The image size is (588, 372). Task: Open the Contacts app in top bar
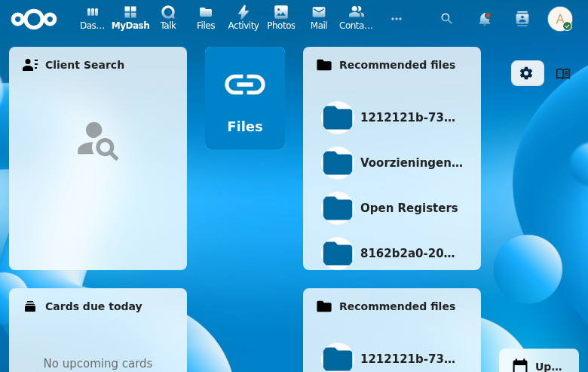[x=357, y=18]
